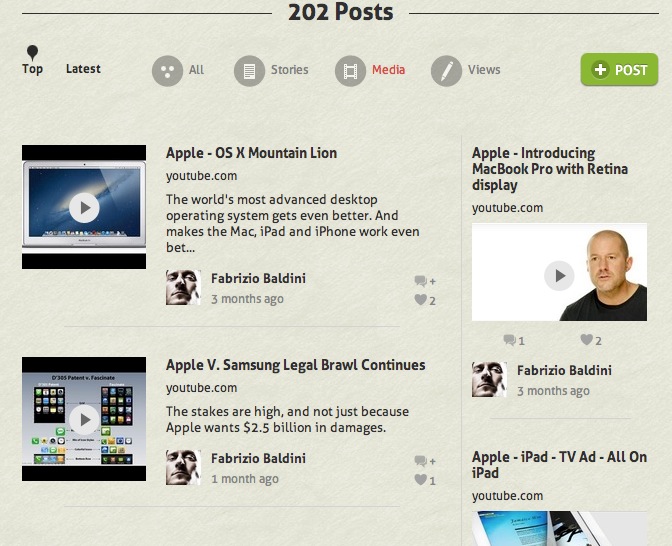Like the MacBook Pro Retina post

click(x=586, y=340)
